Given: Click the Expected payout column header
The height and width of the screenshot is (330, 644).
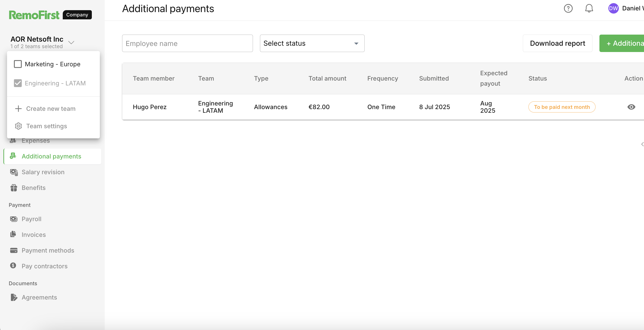Looking at the screenshot, I should point(494,78).
